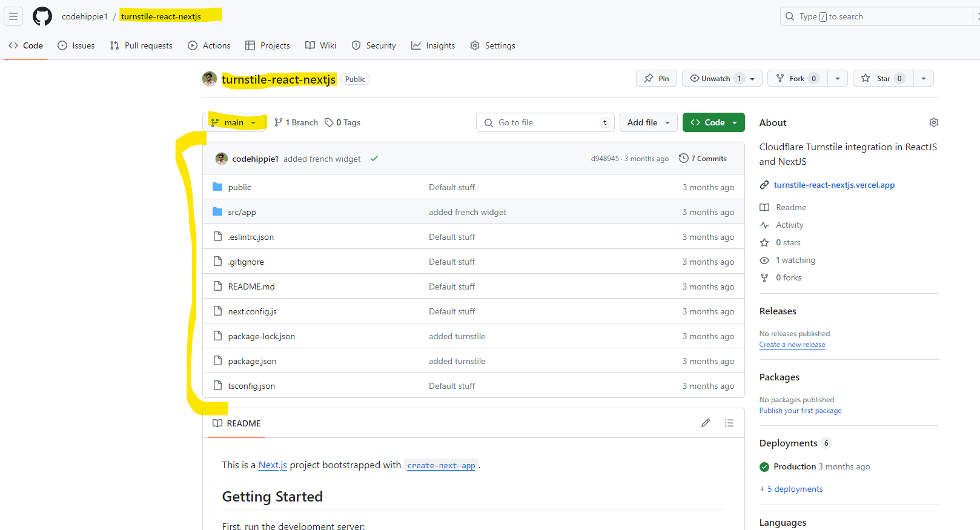Star this repository
Image resolution: width=980 pixels, height=530 pixels.
pos(883,78)
